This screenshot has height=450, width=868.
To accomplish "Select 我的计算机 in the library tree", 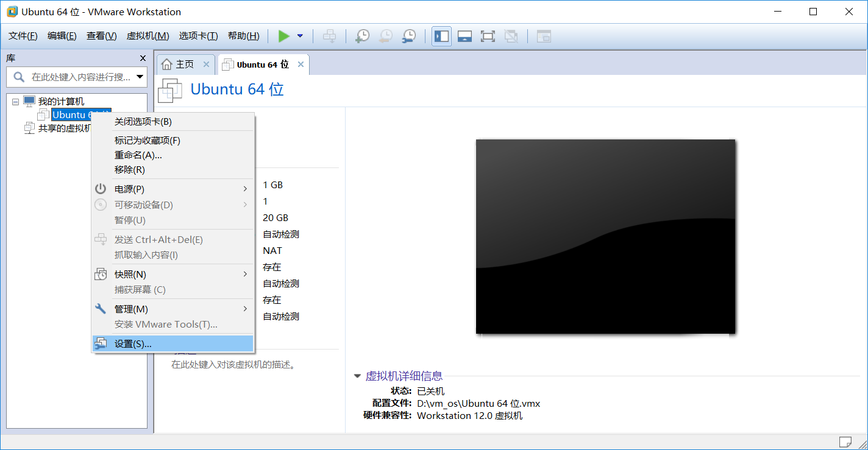I will tap(61, 102).
